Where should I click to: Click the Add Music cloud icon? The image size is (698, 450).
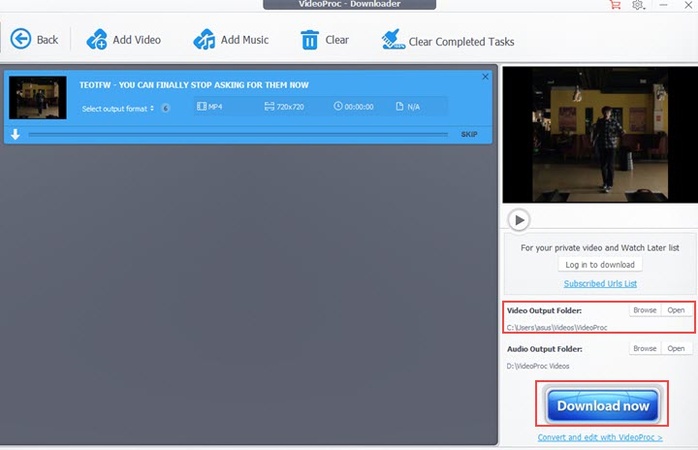(204, 39)
